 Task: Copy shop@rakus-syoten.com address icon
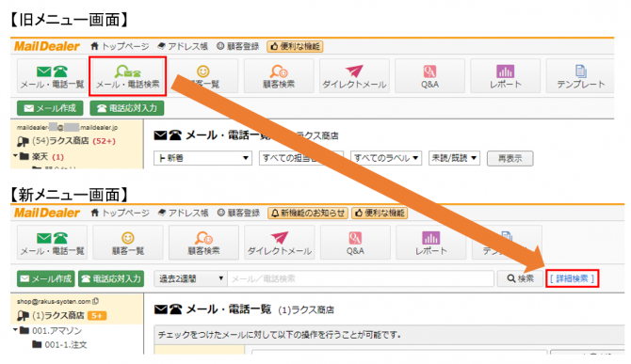95,301
